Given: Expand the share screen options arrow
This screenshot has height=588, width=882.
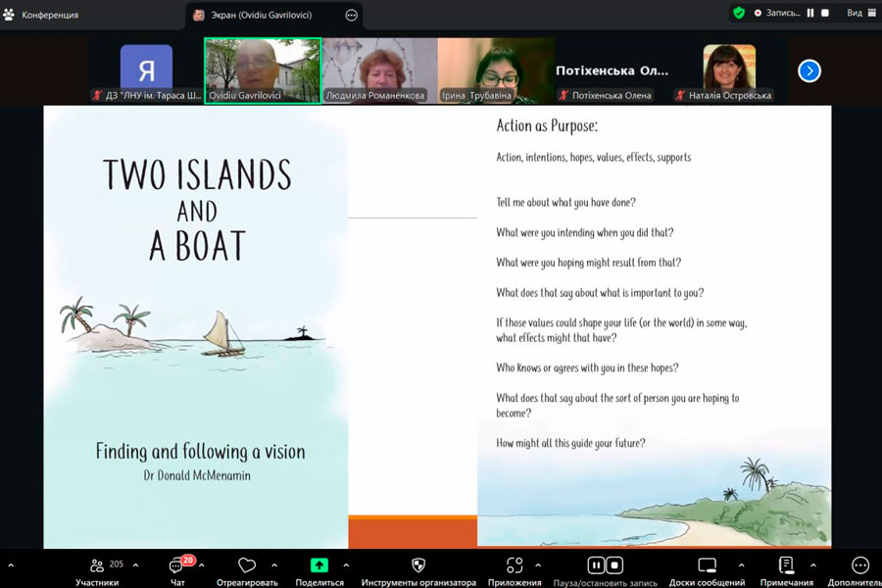Looking at the screenshot, I should (346, 564).
